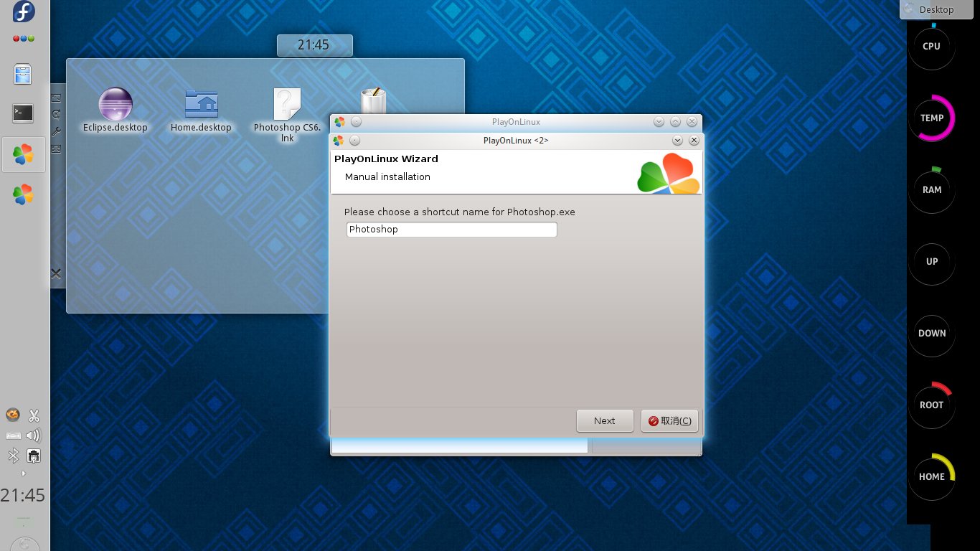
Task: Close the PlayOnLinux <2> wizard window
Action: pos(694,141)
